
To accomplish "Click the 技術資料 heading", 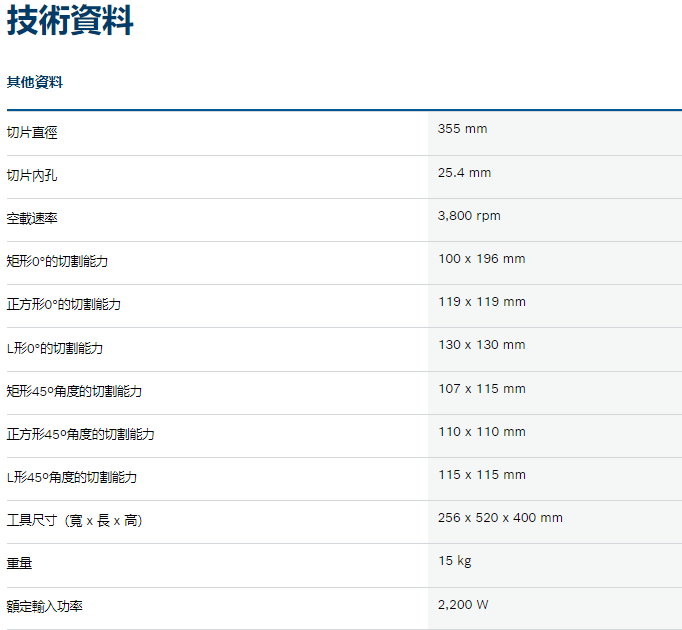I will pyautogui.click(x=70, y=20).
